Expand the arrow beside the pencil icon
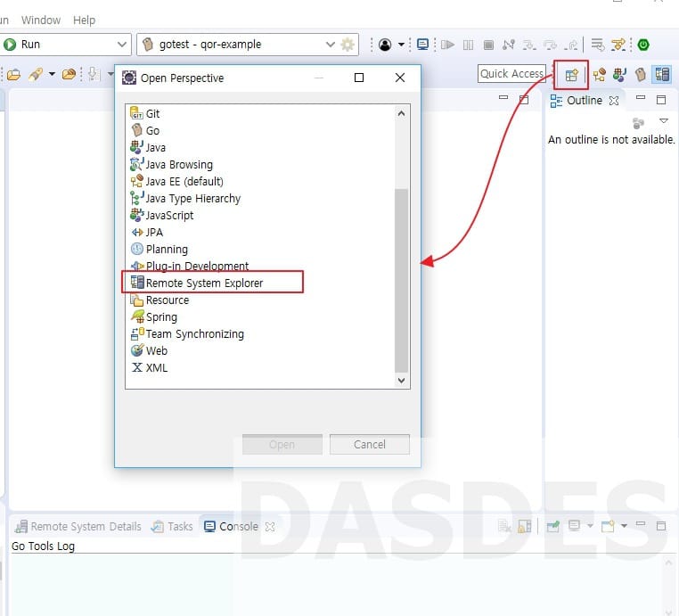The image size is (679, 616). point(52,74)
